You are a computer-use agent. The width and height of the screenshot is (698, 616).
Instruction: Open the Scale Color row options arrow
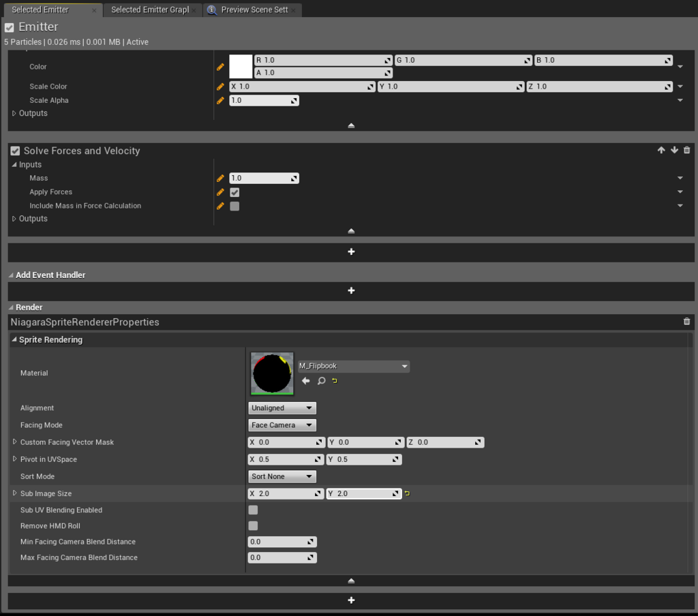(680, 87)
